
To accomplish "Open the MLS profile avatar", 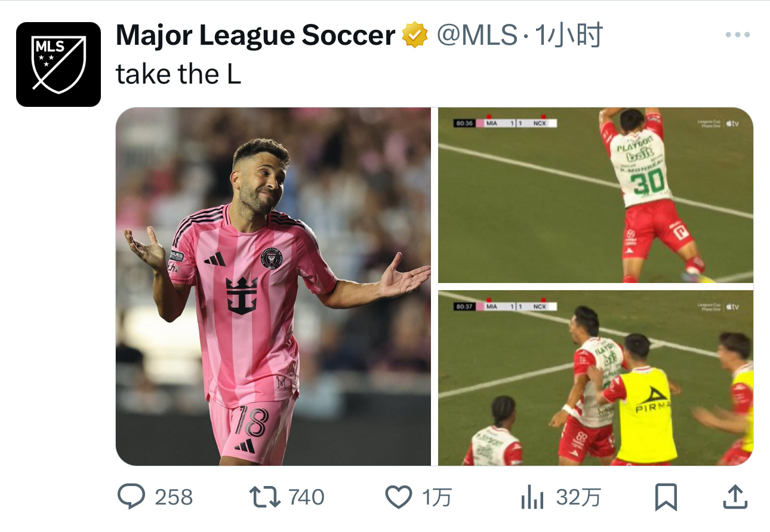I will [x=58, y=64].
